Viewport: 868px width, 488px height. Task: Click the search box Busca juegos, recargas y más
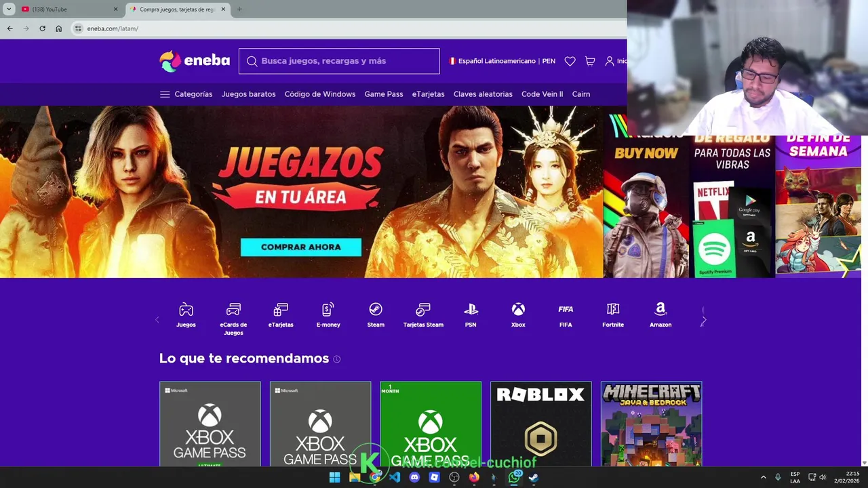339,61
